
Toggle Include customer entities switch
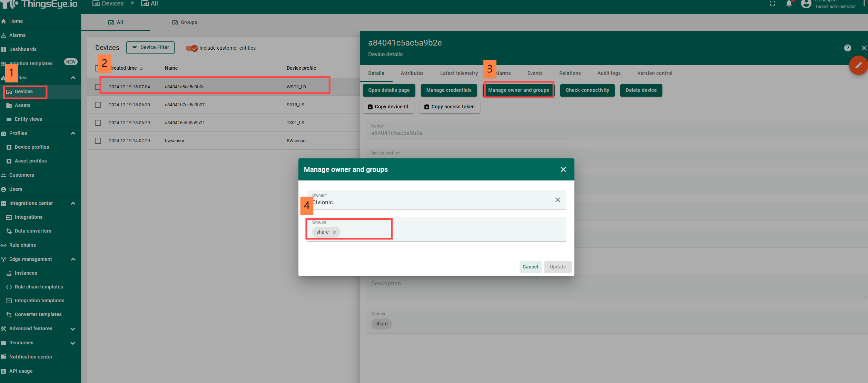(192, 48)
